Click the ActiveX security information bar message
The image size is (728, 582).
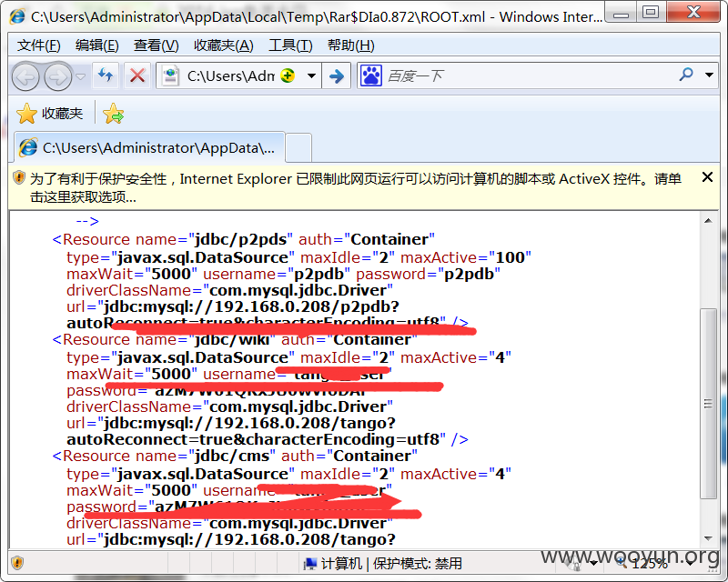coord(356,187)
